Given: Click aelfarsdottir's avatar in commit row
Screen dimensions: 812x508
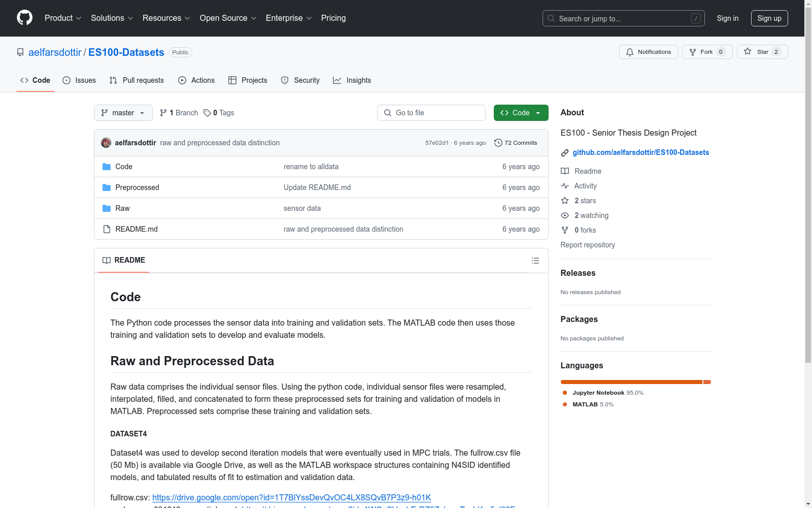Looking at the screenshot, I should [106, 143].
